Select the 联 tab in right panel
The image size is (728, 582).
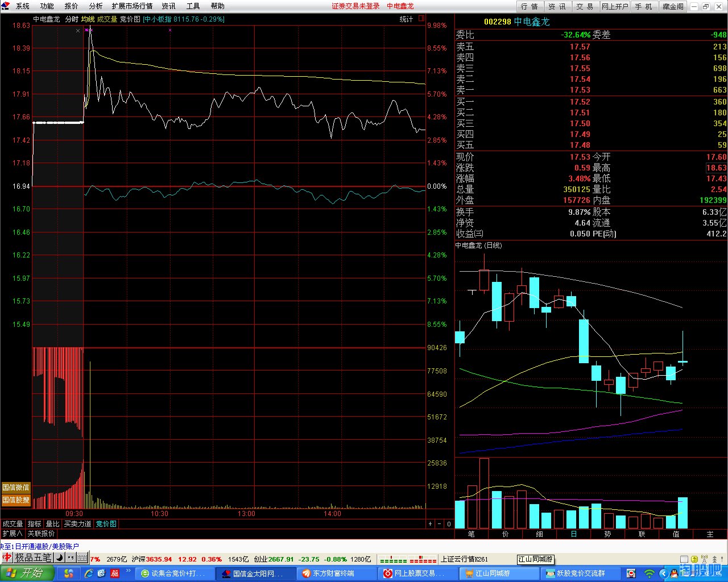pyautogui.click(x=642, y=534)
